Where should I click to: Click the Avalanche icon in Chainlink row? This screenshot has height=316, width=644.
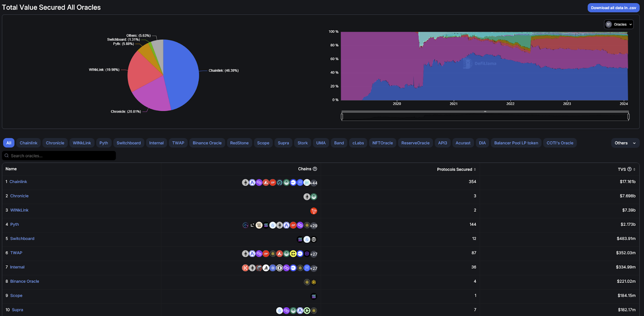266,183
